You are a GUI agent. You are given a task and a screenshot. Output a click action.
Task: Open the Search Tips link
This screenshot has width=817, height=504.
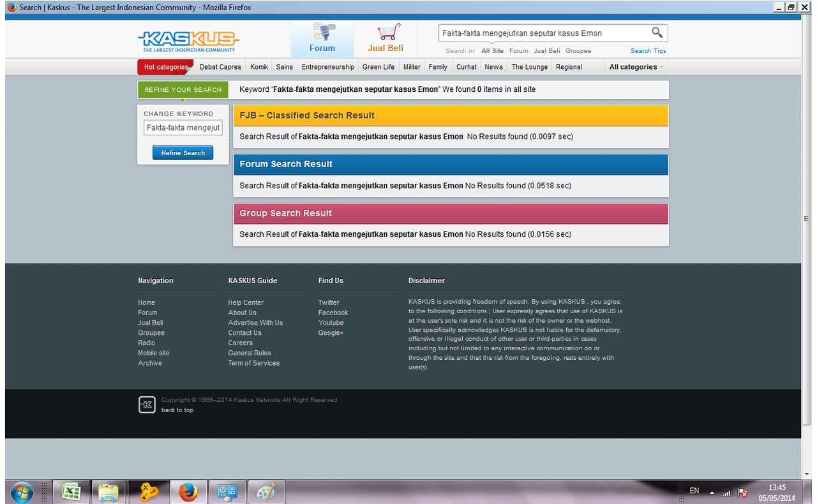[x=648, y=51]
